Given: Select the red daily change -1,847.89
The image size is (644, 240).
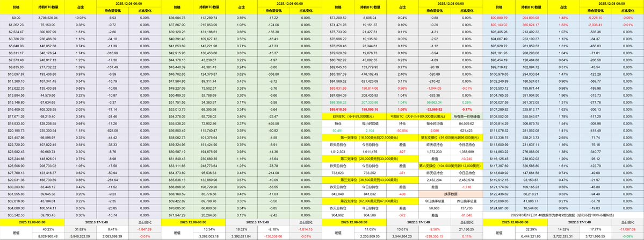Looking at the screenshot, I should pyautogui.click(x=144, y=229).
